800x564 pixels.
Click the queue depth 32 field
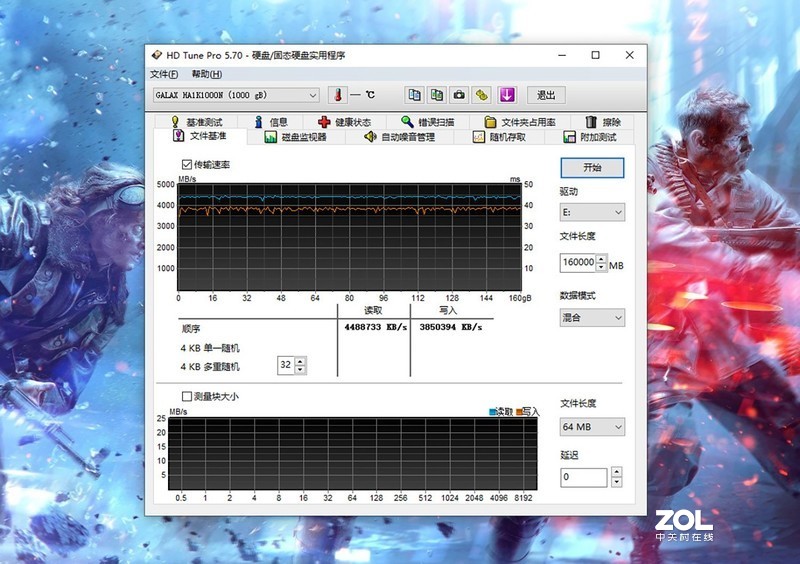(x=286, y=365)
